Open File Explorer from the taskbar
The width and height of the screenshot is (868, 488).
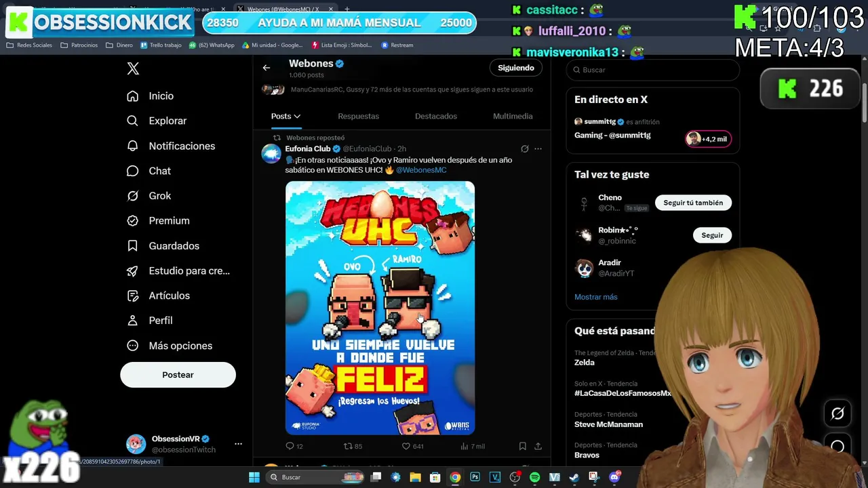pyautogui.click(x=415, y=477)
